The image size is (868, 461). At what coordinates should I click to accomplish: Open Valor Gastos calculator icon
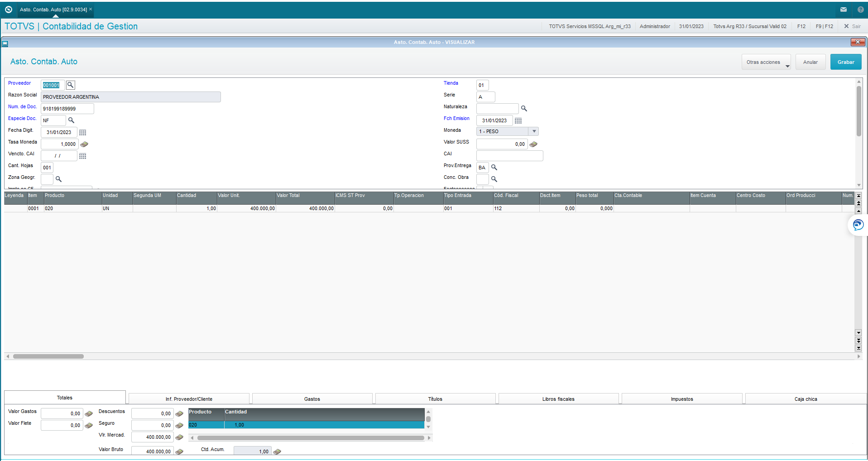coord(89,413)
